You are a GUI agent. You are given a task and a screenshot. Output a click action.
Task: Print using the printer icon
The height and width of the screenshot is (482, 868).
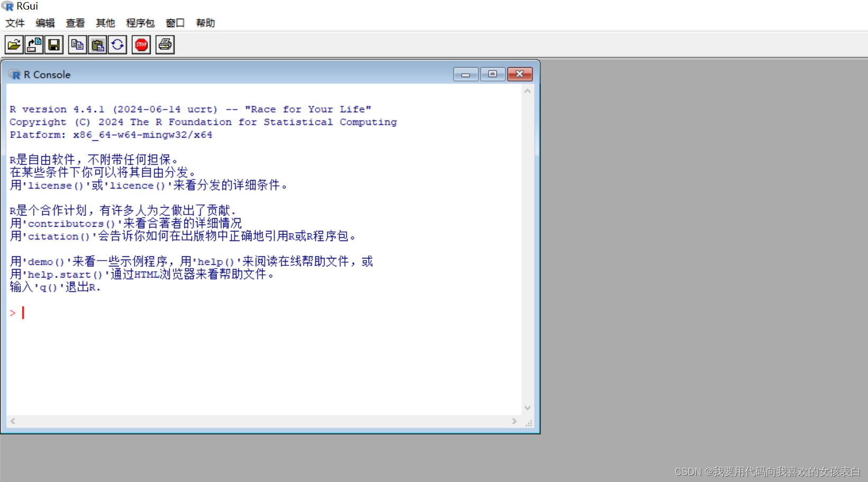tap(165, 44)
